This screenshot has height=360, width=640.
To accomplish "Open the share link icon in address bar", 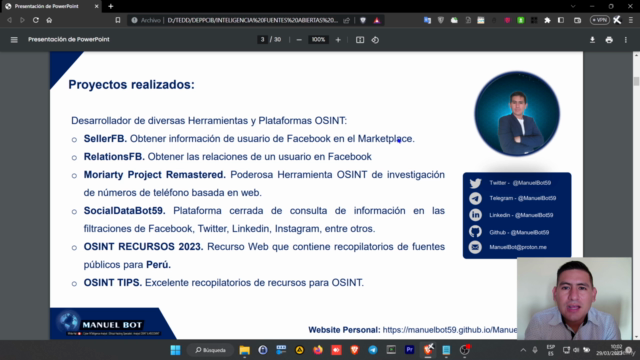I will (347, 20).
